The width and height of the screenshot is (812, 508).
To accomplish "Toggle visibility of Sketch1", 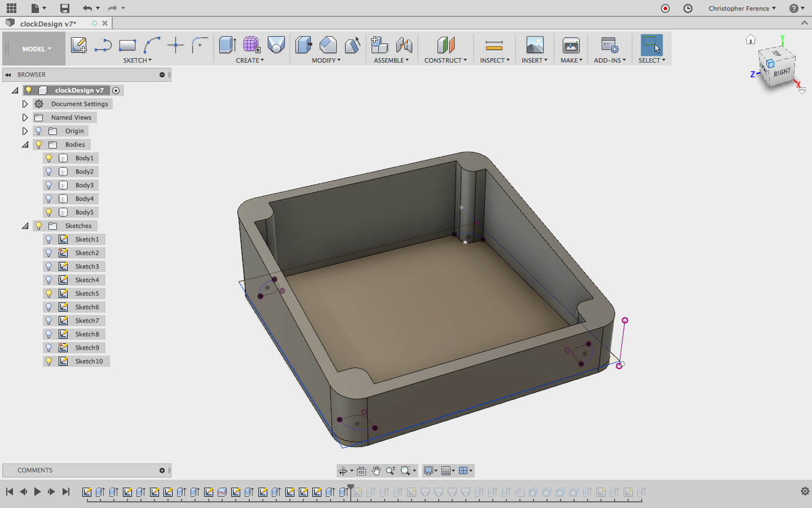I will pos(49,239).
